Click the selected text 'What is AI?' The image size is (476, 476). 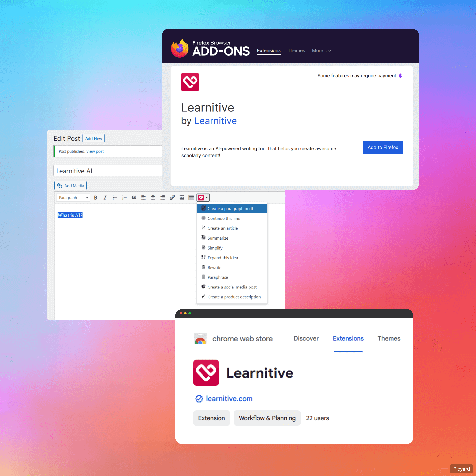click(70, 215)
